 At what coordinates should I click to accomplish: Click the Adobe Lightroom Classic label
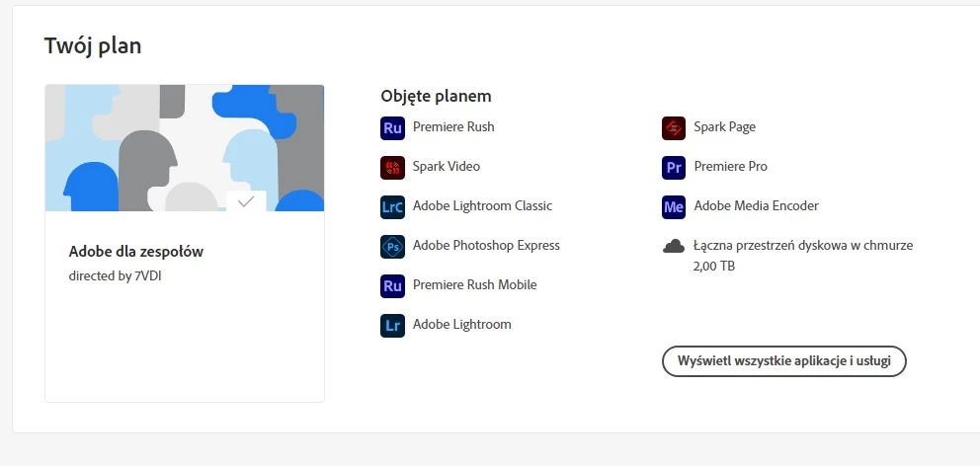click(x=482, y=206)
